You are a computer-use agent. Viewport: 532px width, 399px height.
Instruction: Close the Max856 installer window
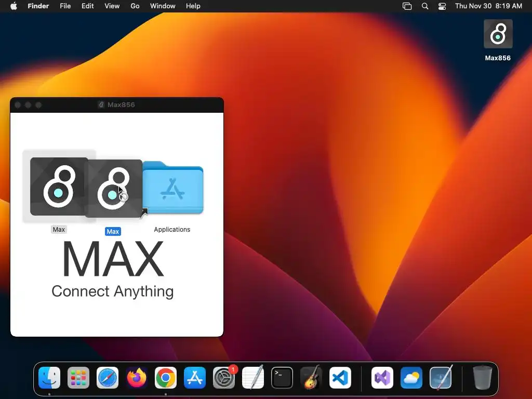pyautogui.click(x=18, y=105)
